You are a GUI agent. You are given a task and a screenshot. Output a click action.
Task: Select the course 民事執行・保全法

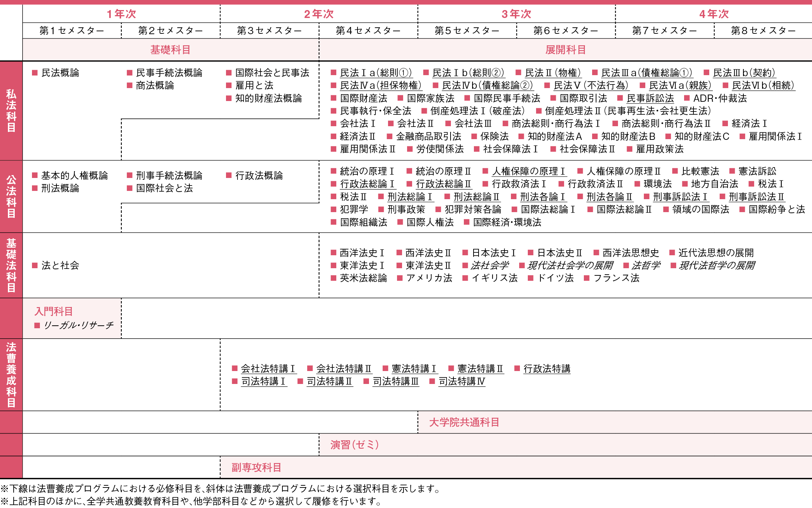375,111
